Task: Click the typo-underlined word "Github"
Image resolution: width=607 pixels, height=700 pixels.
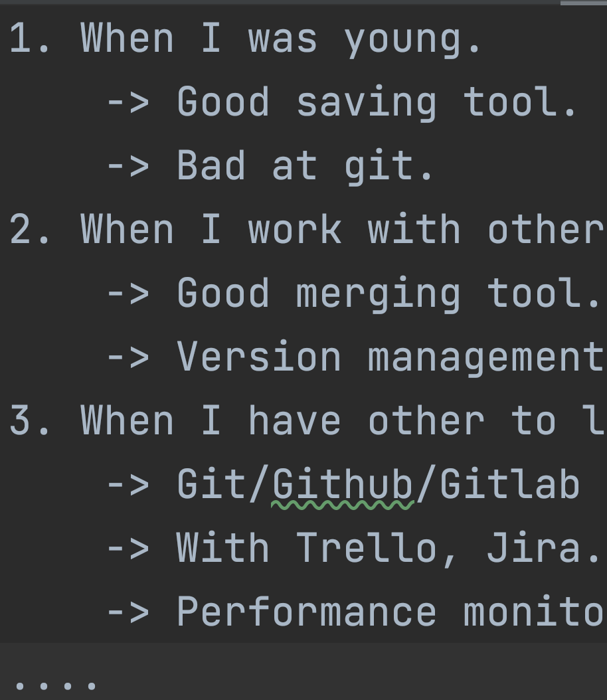Action: pyautogui.click(x=343, y=485)
